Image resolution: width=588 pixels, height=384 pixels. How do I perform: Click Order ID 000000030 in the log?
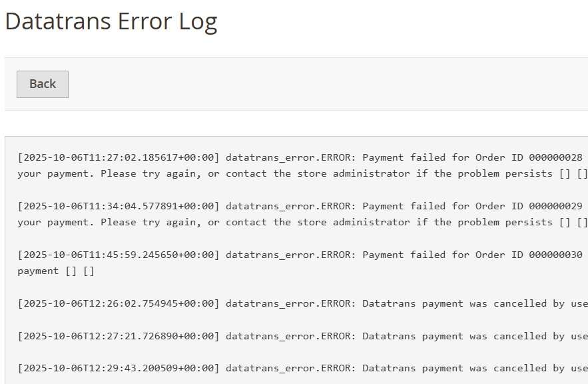(555, 255)
